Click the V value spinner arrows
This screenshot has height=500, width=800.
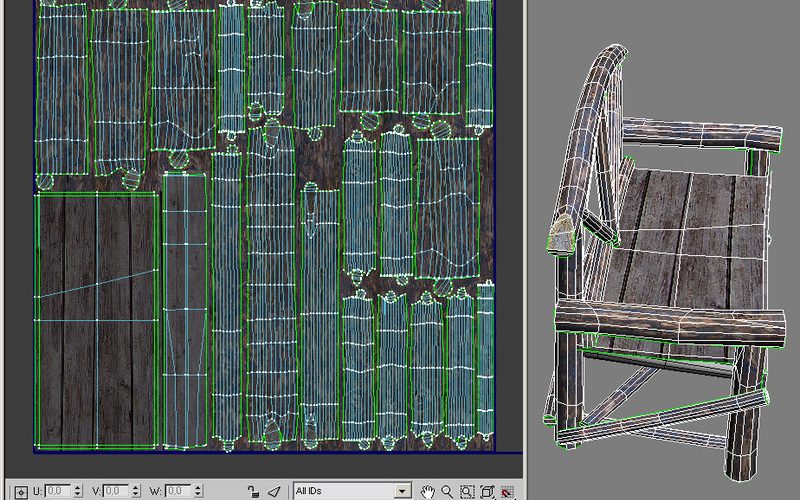[137, 492]
